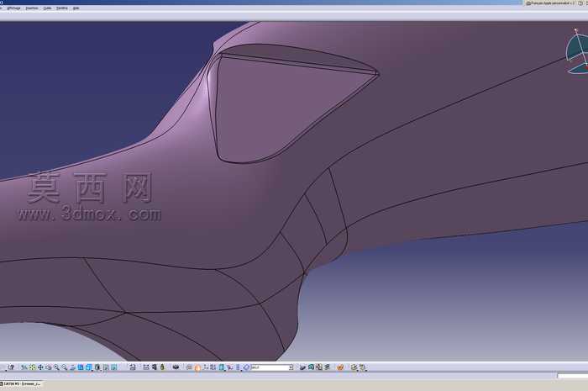The image size is (588, 391).
Task: Click the Zoom Out magnifier icon
Action: pos(65,367)
